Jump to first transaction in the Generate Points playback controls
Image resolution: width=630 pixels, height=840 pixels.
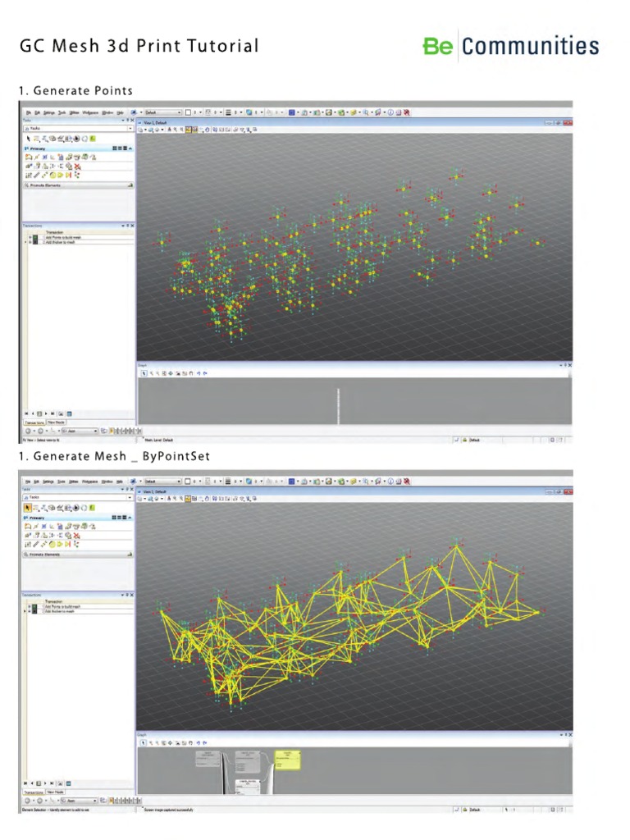pyautogui.click(x=26, y=413)
